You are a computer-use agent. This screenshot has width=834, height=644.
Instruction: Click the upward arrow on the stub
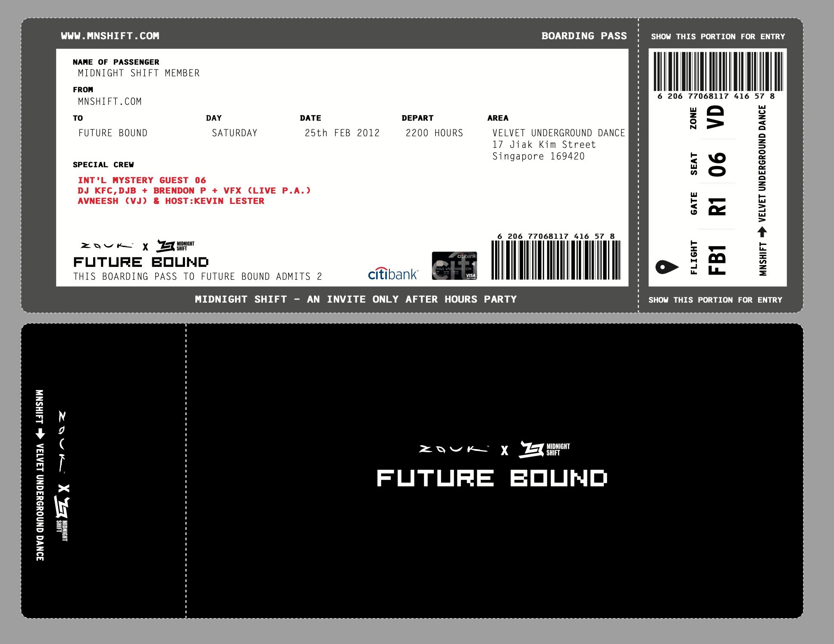[x=762, y=232]
